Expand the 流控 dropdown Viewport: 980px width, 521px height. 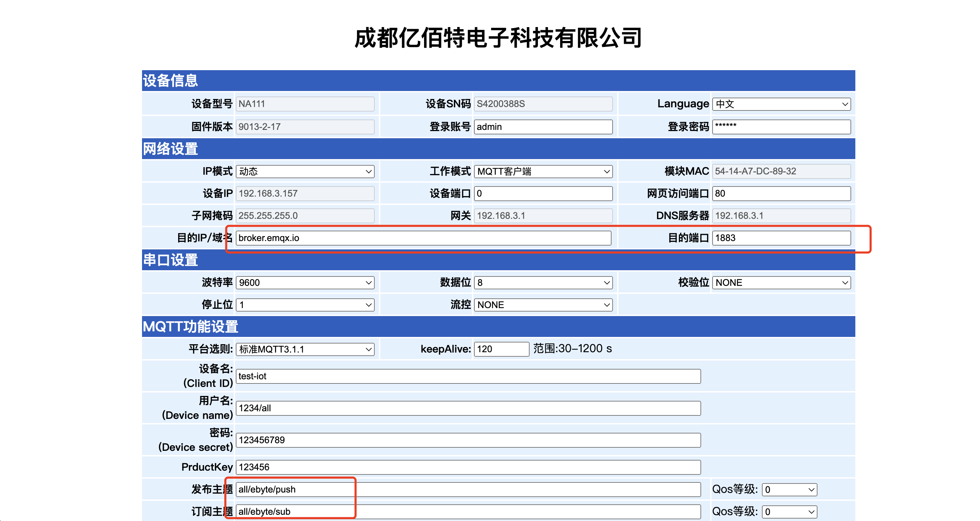(543, 305)
